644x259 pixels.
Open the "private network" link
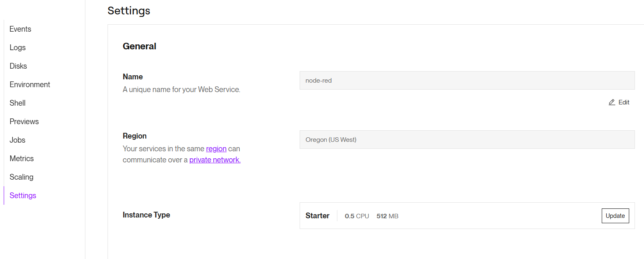(x=215, y=160)
